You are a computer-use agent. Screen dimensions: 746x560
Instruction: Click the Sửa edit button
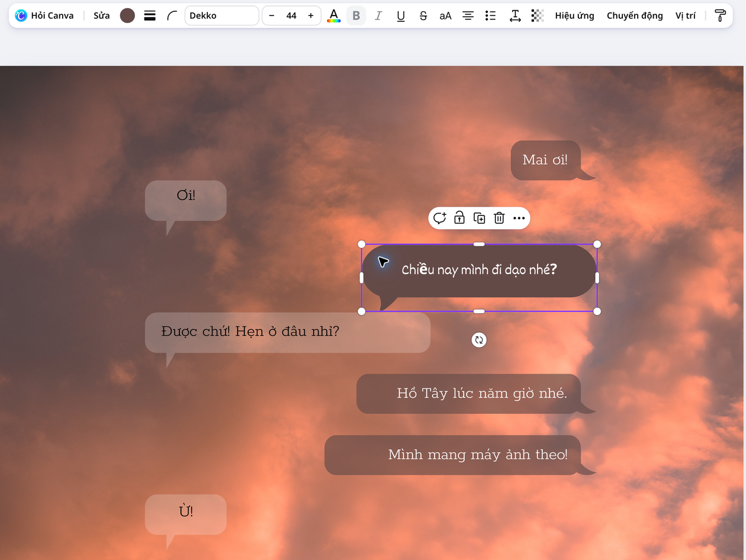coord(101,15)
